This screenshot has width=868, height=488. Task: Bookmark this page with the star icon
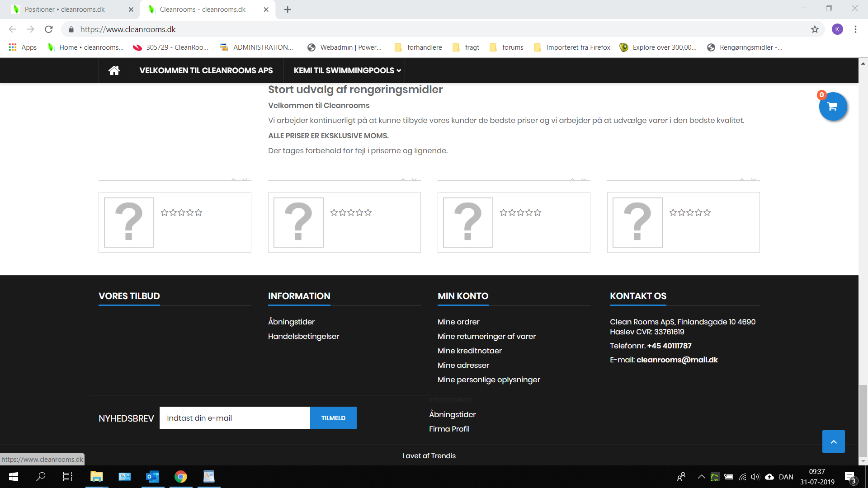tap(815, 29)
